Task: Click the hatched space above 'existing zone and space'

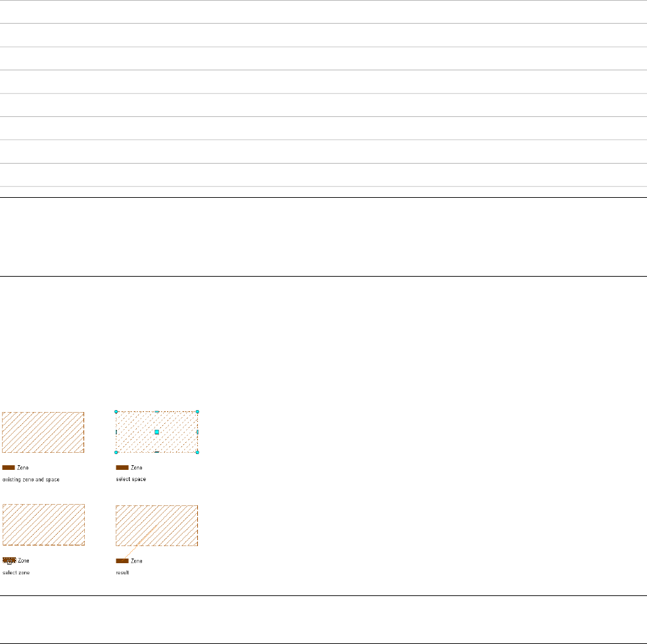Action: [x=43, y=432]
